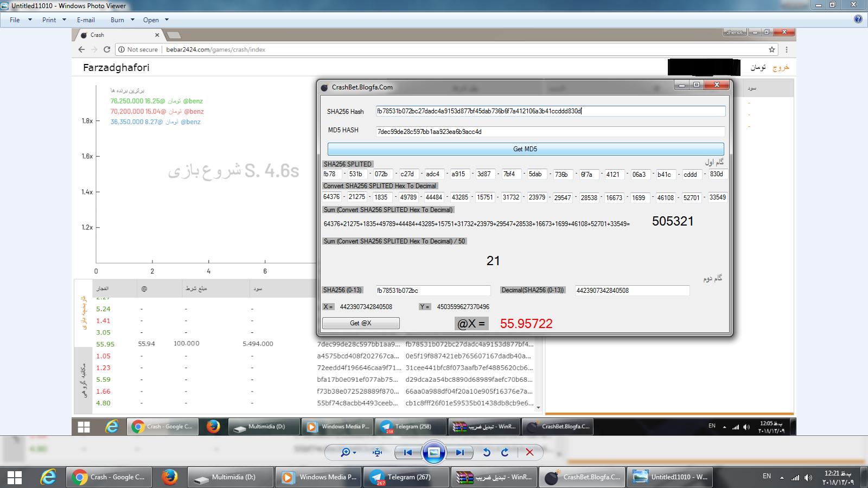Click the volume speaker icon in bottom tray
This screenshot has width=868, height=488.
808,478
